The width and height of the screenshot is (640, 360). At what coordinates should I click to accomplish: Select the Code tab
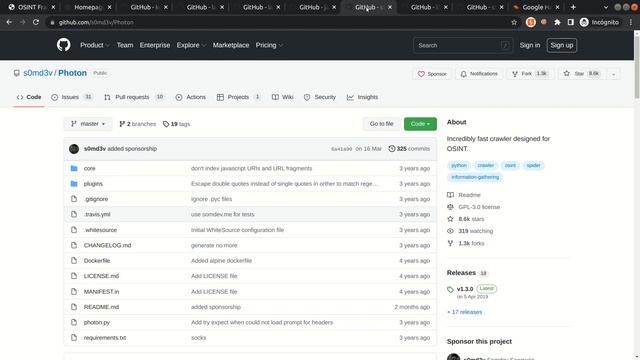[x=29, y=97]
